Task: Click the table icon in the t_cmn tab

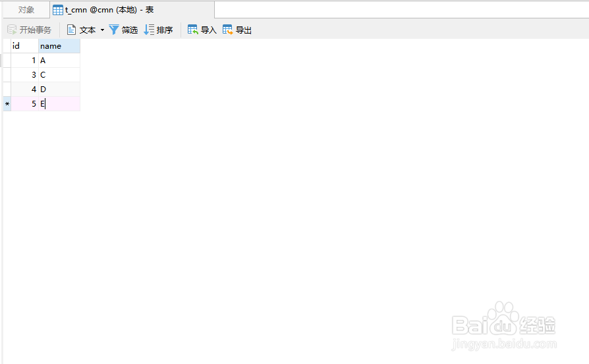Action: coord(58,10)
